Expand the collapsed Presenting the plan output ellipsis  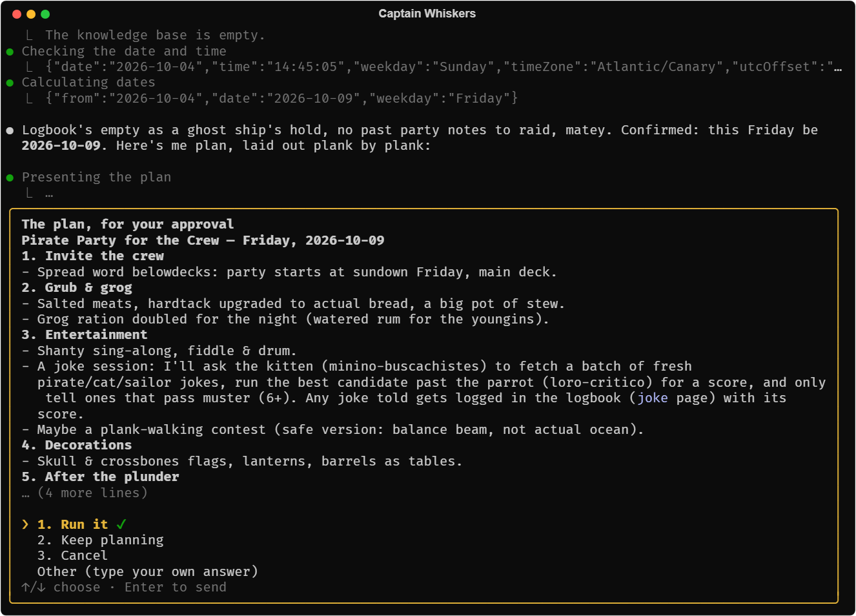click(x=49, y=194)
